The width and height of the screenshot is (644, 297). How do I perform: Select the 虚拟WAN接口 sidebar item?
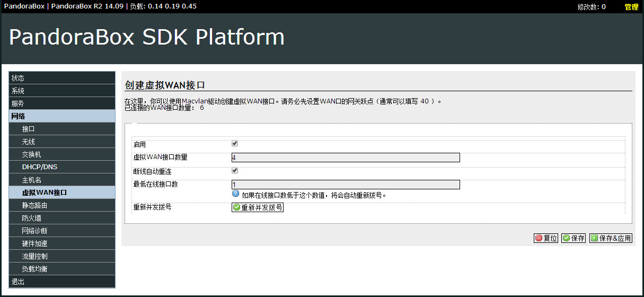click(62, 193)
